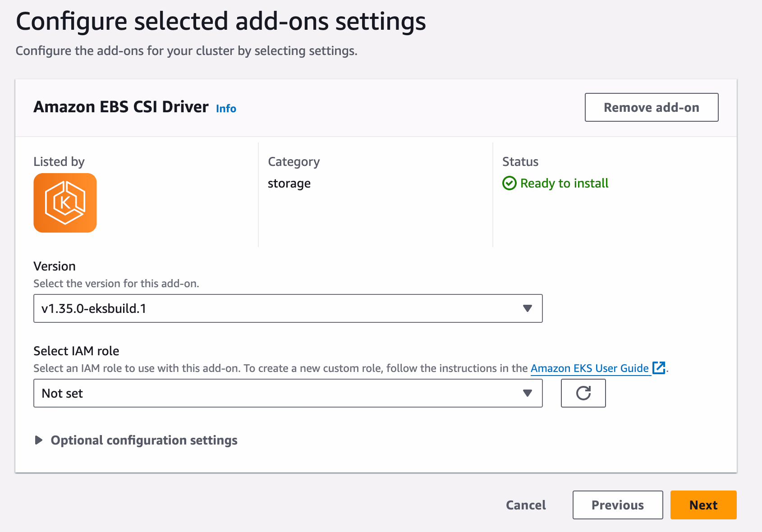The width and height of the screenshot is (762, 532).
Task: Proceed with the orange Next button
Action: (x=703, y=505)
